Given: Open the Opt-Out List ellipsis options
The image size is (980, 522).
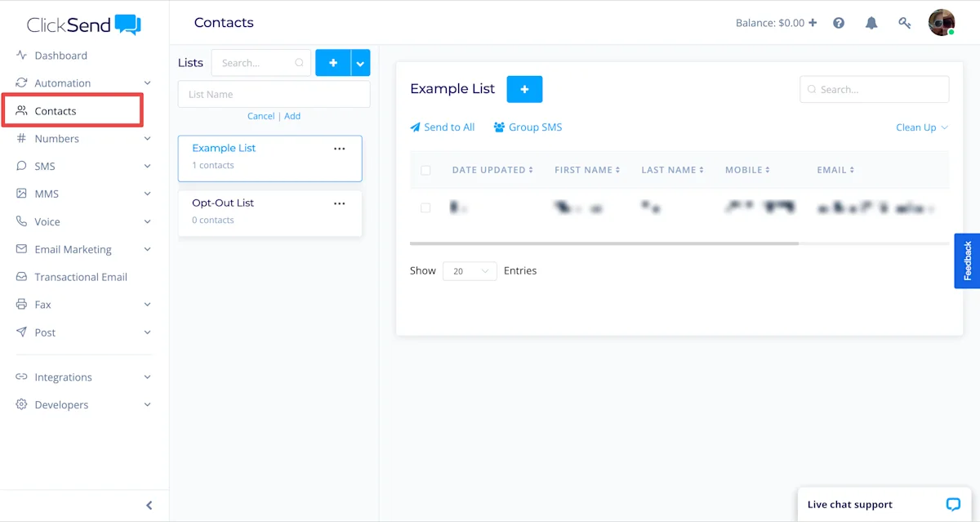Looking at the screenshot, I should [339, 203].
